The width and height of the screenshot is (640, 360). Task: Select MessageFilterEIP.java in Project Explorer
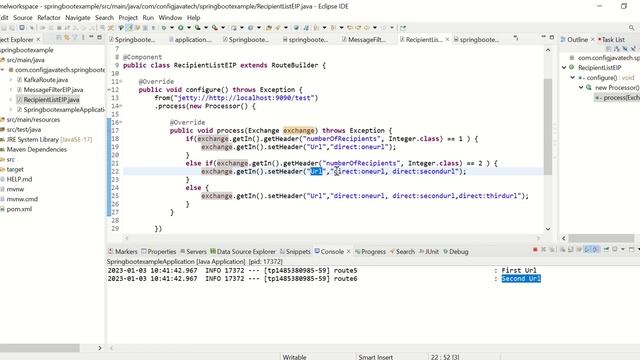[x=53, y=89]
